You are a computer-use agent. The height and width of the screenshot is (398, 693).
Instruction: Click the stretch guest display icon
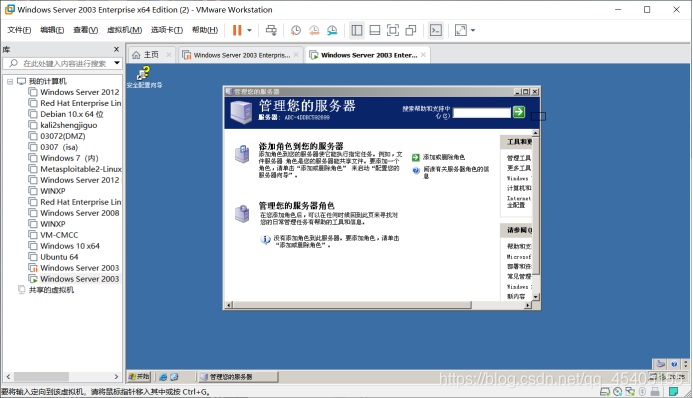(x=461, y=30)
